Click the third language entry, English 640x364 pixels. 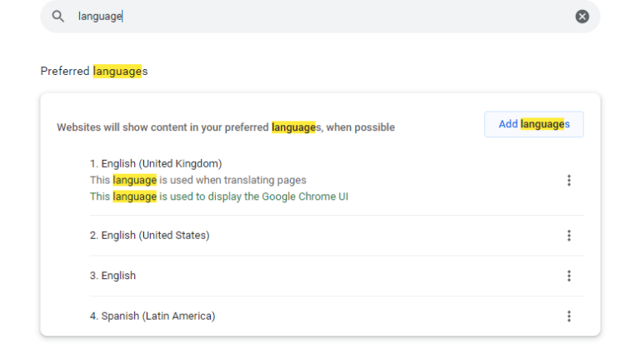pyautogui.click(x=118, y=276)
